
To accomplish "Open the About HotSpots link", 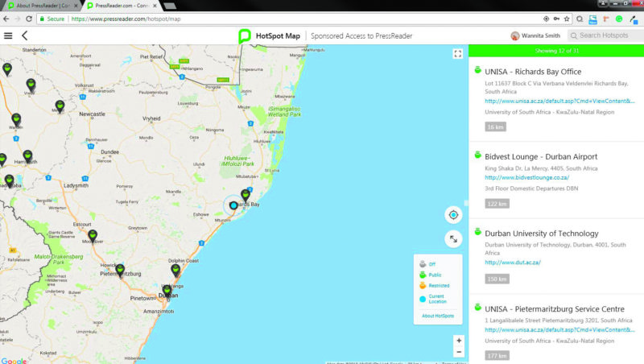I will click(x=438, y=316).
